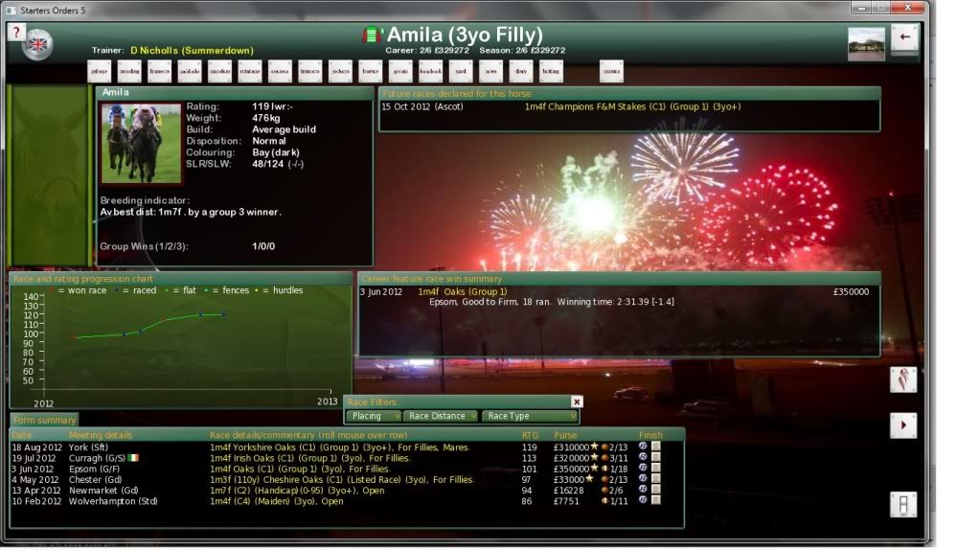Click the stable yard thumbnail at top right
This screenshot has height=551, width=980.
click(866, 44)
